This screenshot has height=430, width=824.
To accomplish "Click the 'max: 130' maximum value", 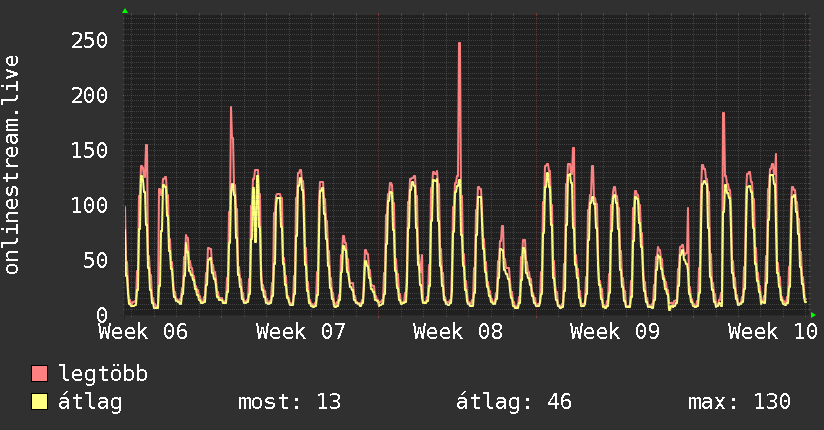I will point(739,402).
